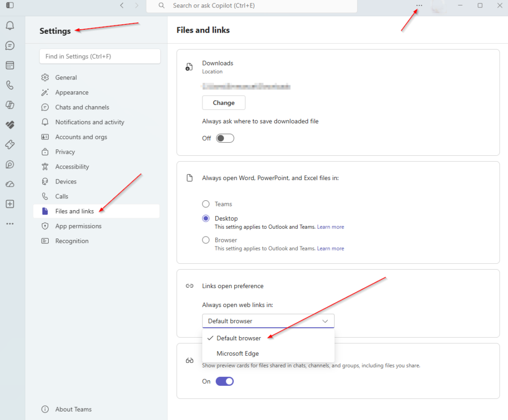Screen dimensions: 508x420
Task: Open the Activity bell in left rail
Action: (10, 26)
